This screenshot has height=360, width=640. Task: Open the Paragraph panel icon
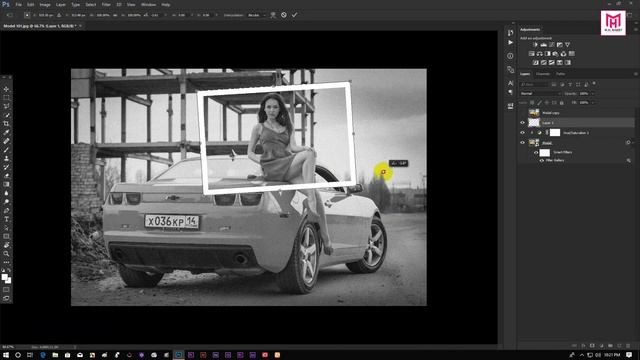coord(510,93)
